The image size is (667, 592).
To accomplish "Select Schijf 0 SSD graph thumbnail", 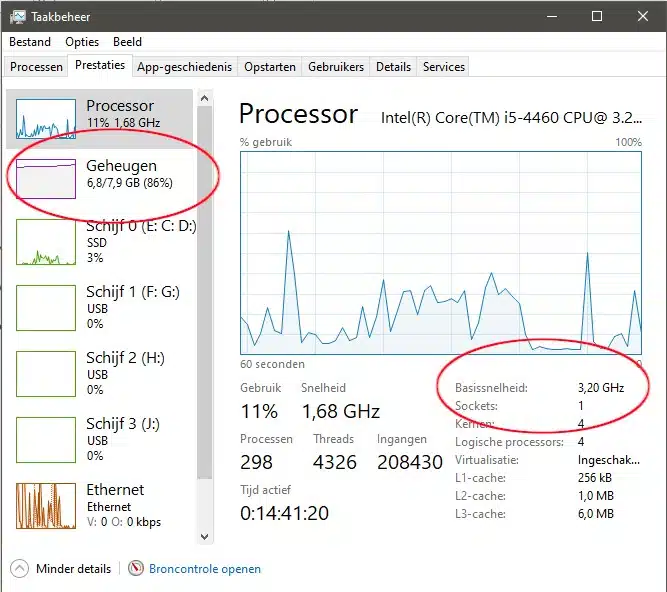I will (46, 242).
